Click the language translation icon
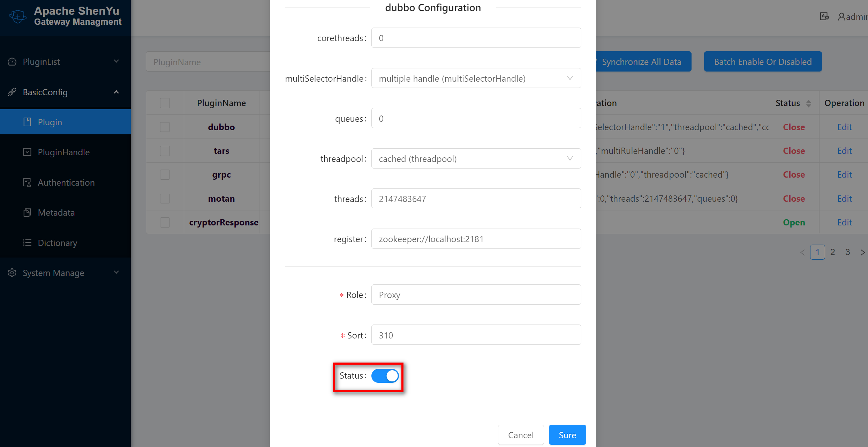868x447 pixels. point(824,16)
